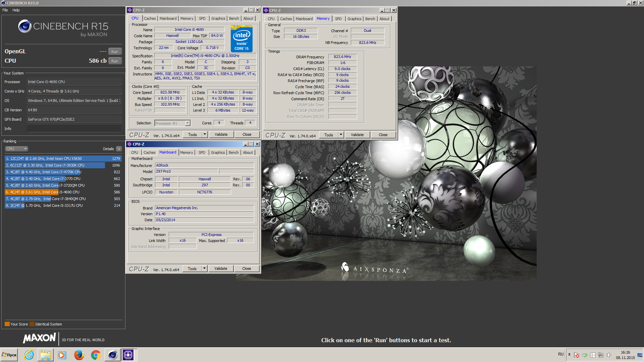
Task: Select CPU tab in Mainboard CPU-Z window
Action: (135, 153)
